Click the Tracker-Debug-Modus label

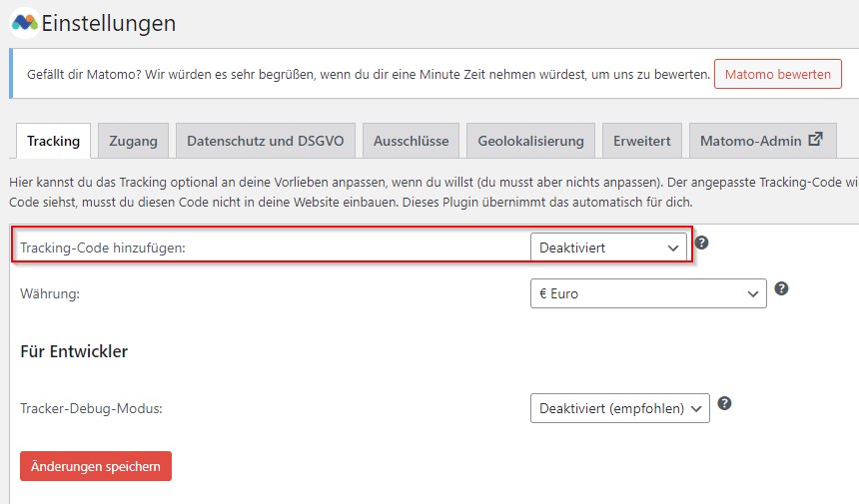point(91,408)
